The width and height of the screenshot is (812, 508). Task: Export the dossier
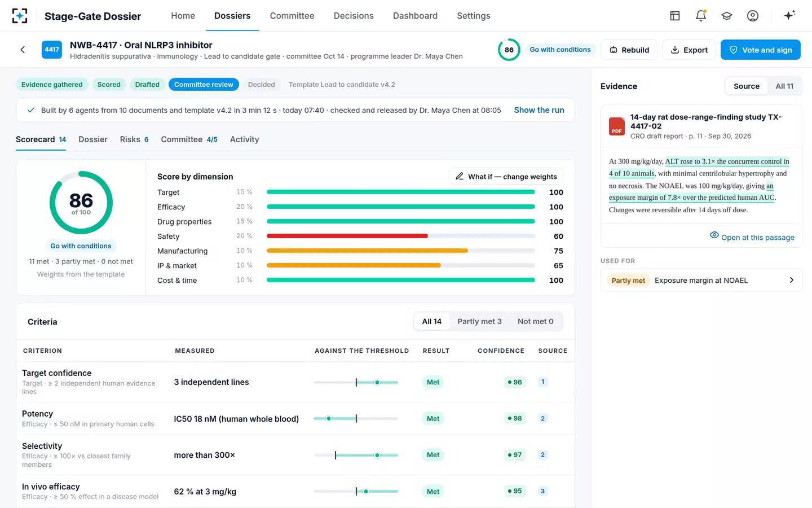click(x=689, y=50)
